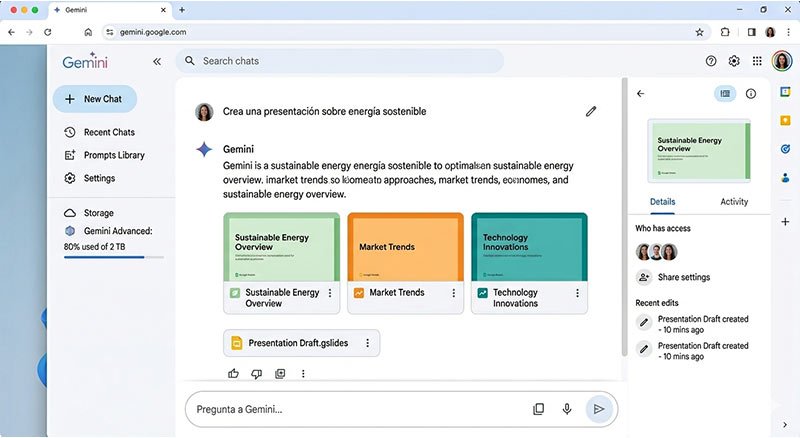Start a New Chat

click(94, 99)
